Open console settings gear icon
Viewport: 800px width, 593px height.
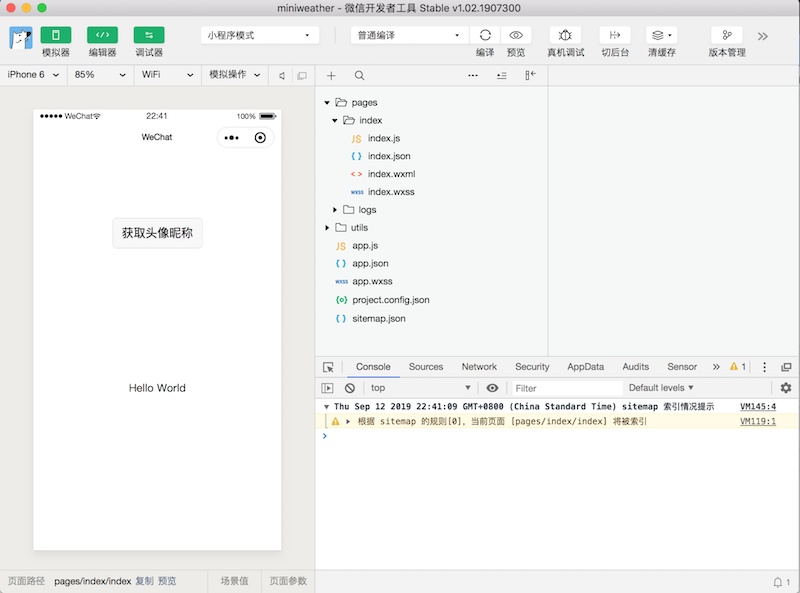click(786, 388)
